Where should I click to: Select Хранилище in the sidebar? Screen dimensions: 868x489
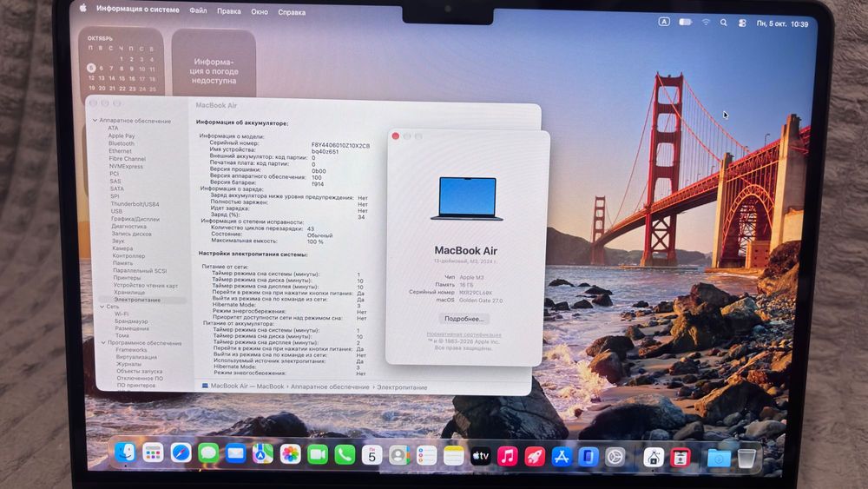(x=129, y=293)
